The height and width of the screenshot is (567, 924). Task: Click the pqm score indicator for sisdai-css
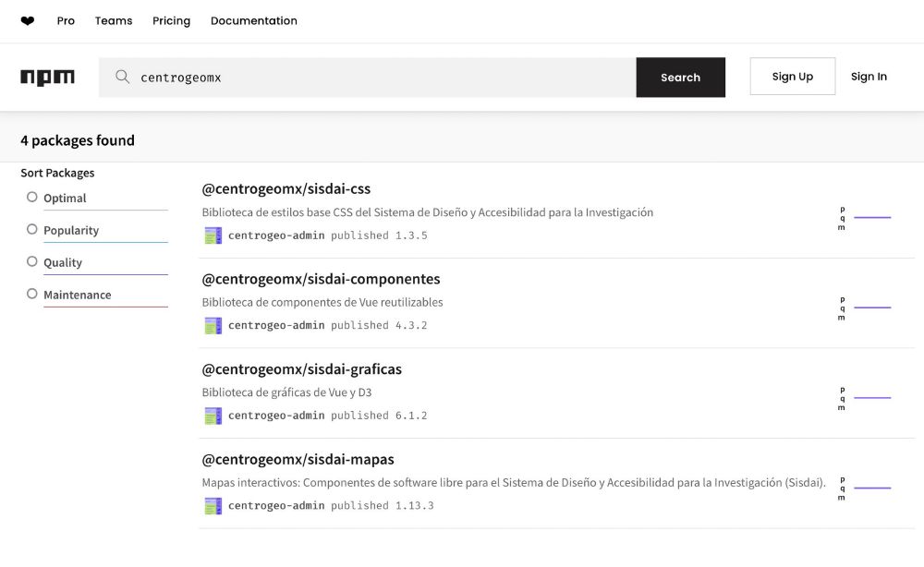[x=865, y=218]
